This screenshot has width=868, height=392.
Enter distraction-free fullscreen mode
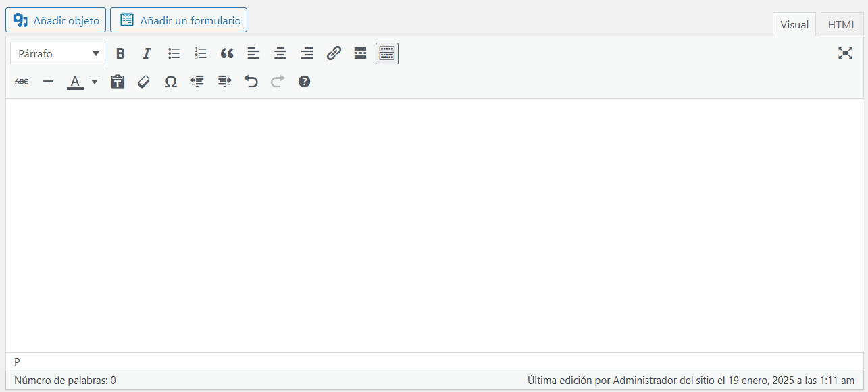pyautogui.click(x=845, y=53)
